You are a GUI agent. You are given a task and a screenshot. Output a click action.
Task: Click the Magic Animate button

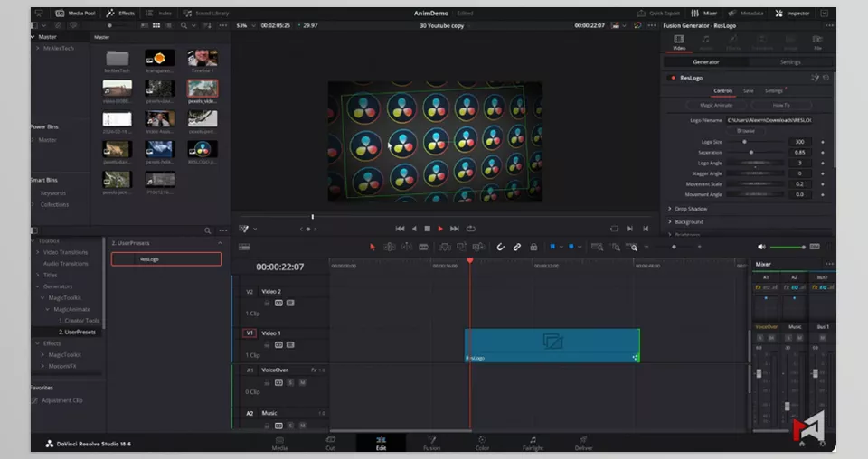pos(716,105)
